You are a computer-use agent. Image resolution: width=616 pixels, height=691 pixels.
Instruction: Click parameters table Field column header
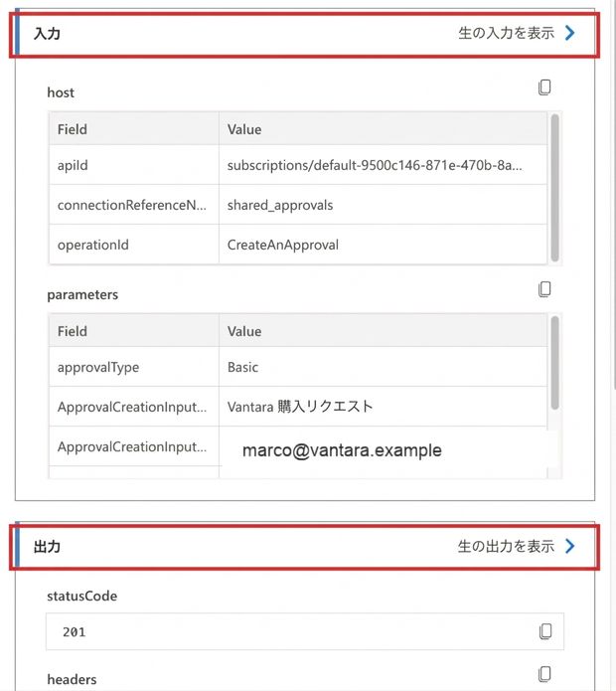(134, 331)
